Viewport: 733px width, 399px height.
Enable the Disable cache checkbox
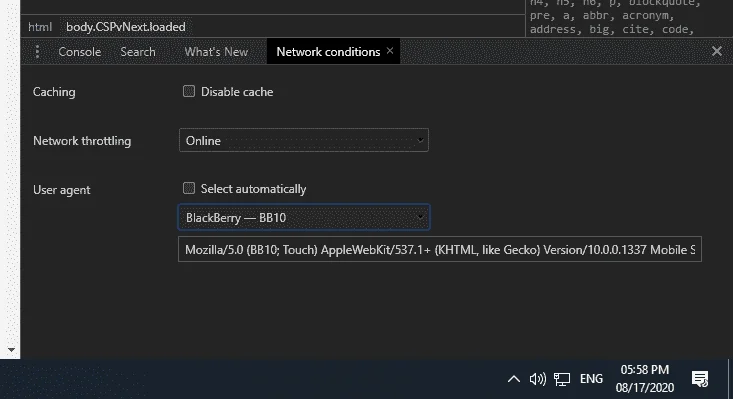click(189, 91)
